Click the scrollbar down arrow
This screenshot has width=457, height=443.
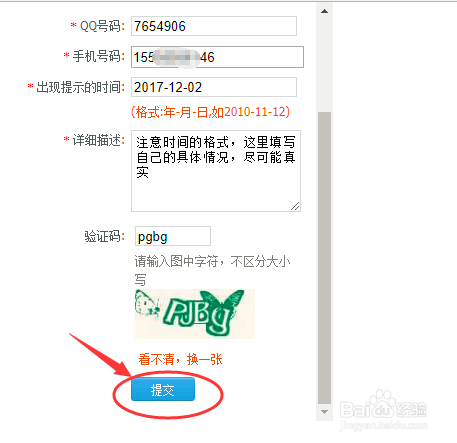(x=324, y=412)
